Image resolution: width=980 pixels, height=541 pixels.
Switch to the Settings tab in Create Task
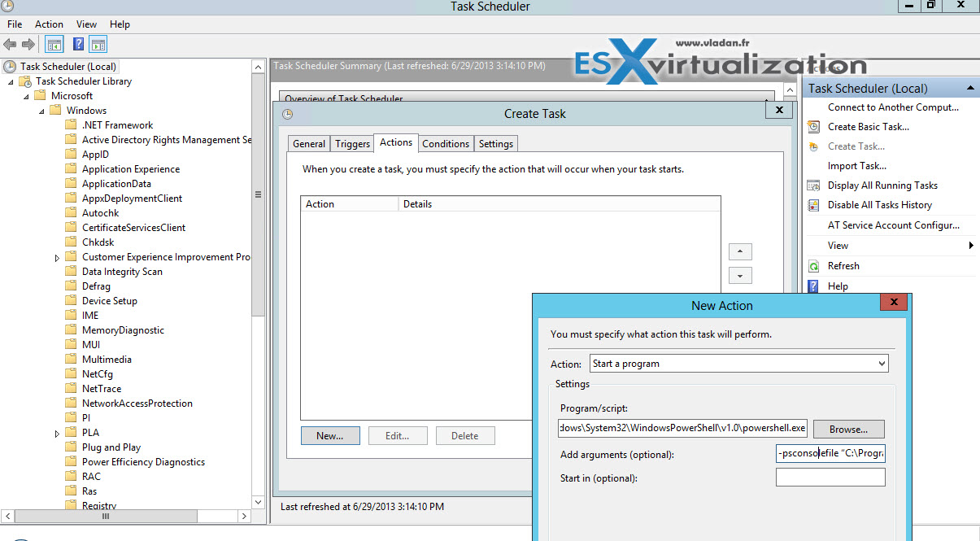click(496, 144)
